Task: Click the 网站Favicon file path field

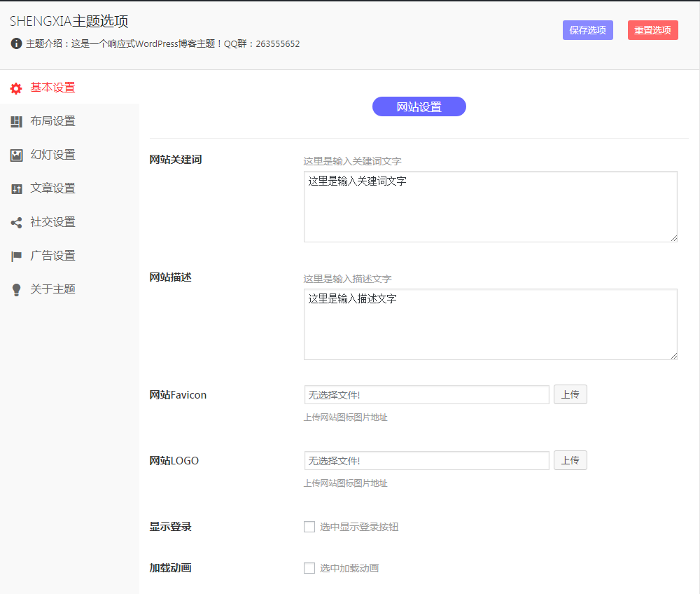Action: tap(427, 395)
